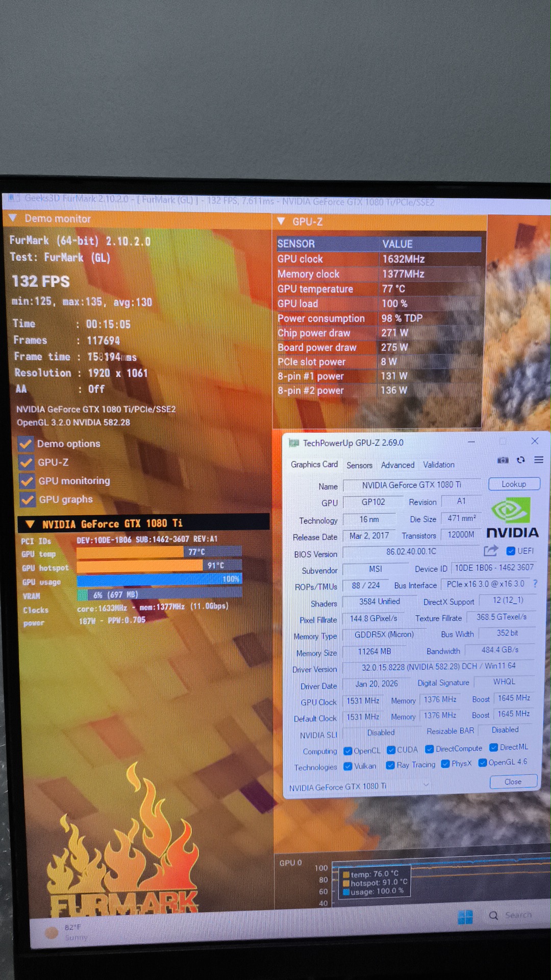Uncheck the Demo options checkbox
The width and height of the screenshot is (551, 980).
[x=26, y=444]
